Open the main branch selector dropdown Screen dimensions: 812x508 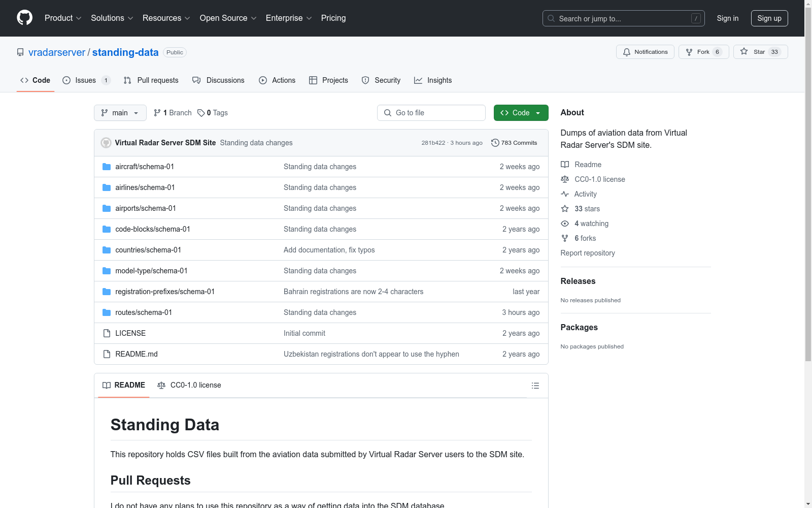120,113
